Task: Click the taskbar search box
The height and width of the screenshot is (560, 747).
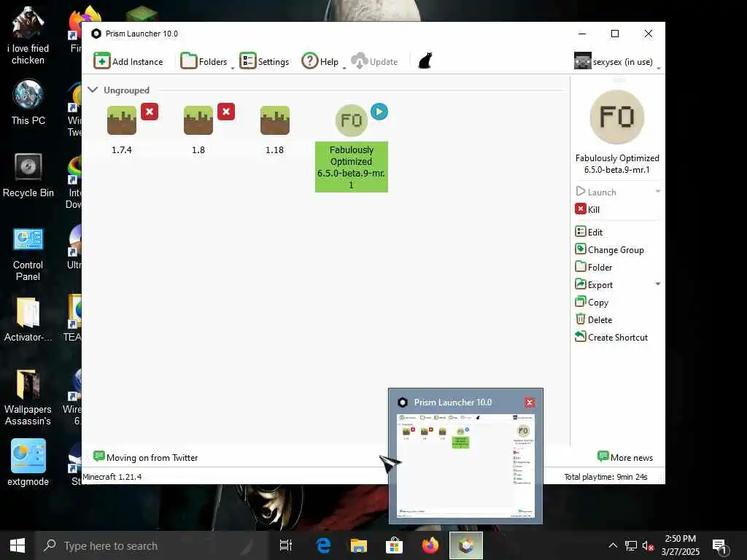Action: (x=152, y=545)
